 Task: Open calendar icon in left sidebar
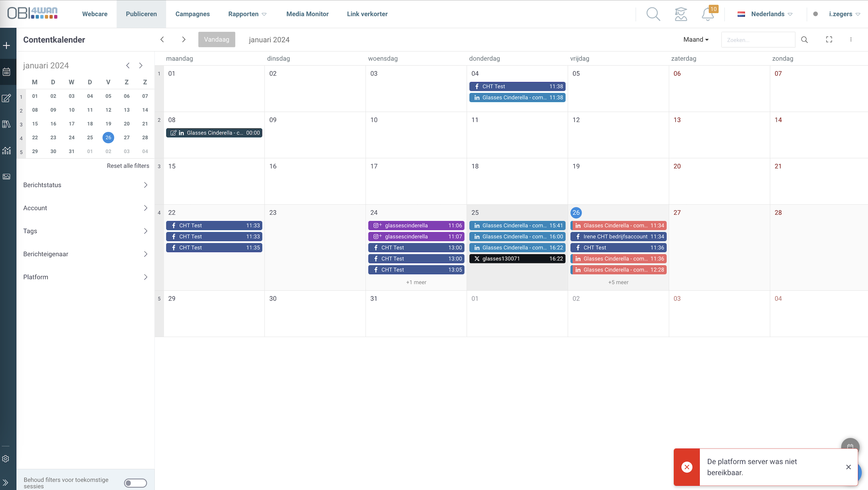click(x=6, y=72)
